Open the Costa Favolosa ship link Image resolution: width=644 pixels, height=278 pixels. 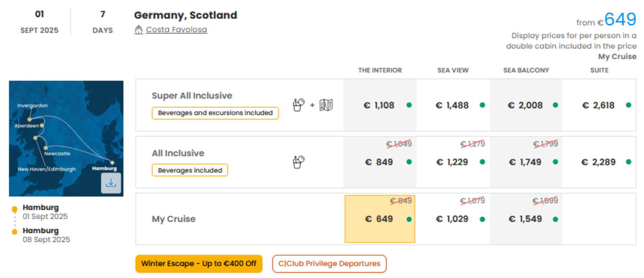(176, 30)
